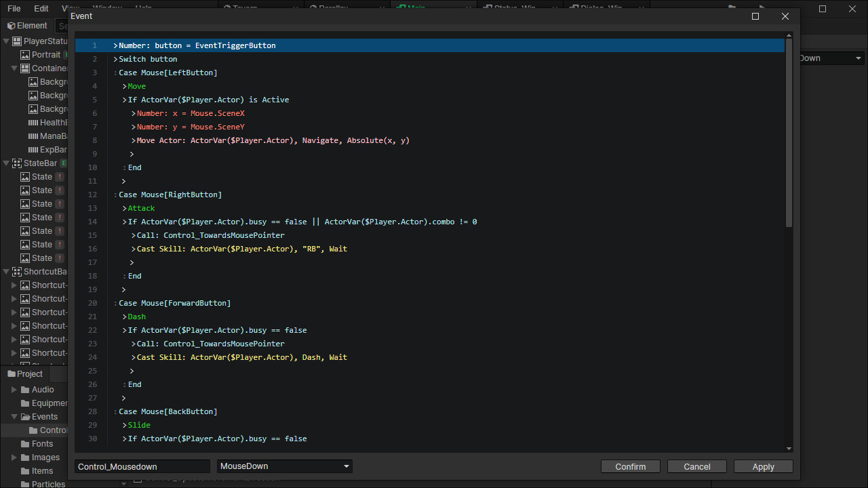Open the Edit menu
Image resolution: width=868 pixels, height=488 pixels.
[x=41, y=9]
